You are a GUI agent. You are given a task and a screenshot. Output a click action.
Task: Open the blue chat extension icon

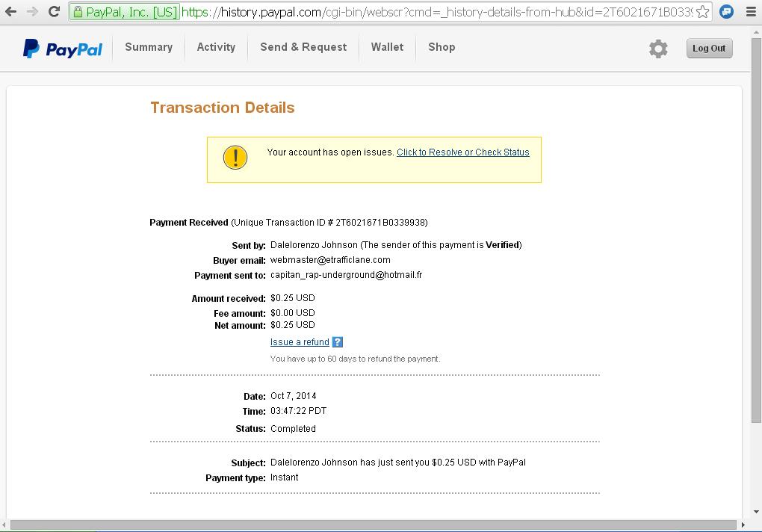click(727, 11)
